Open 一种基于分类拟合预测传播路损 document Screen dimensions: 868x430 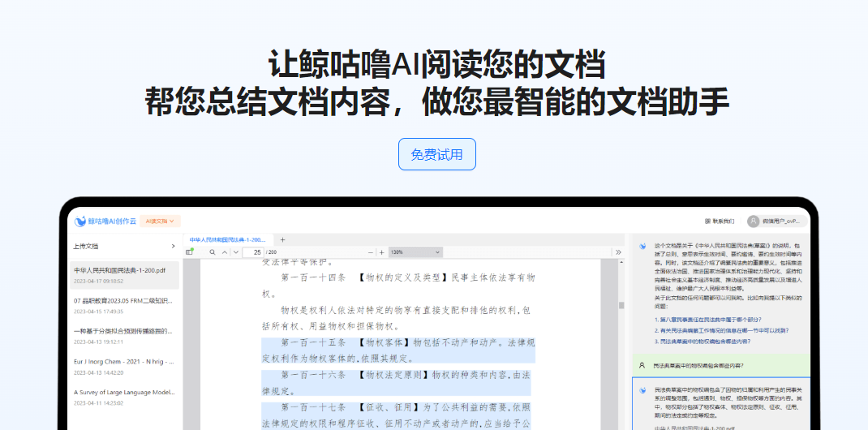click(124, 336)
